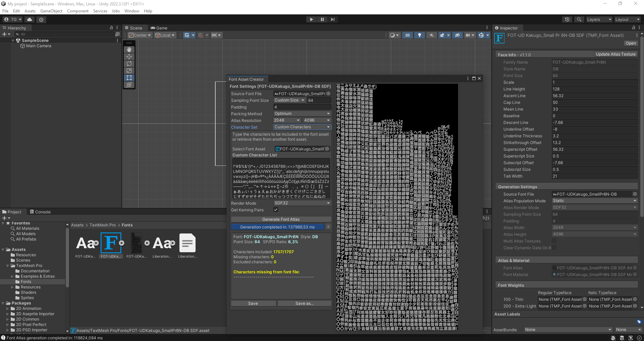Viewport: 644px width, 341px height.
Task: Click the Padding input field in Font Settings
Action: [x=302, y=107]
